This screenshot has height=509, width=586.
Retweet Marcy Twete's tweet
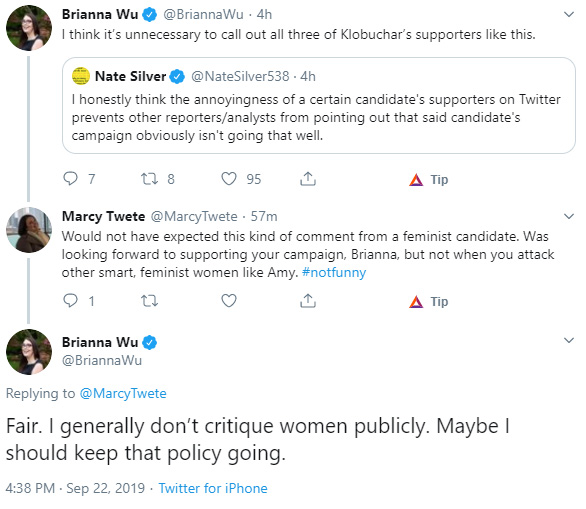(149, 301)
